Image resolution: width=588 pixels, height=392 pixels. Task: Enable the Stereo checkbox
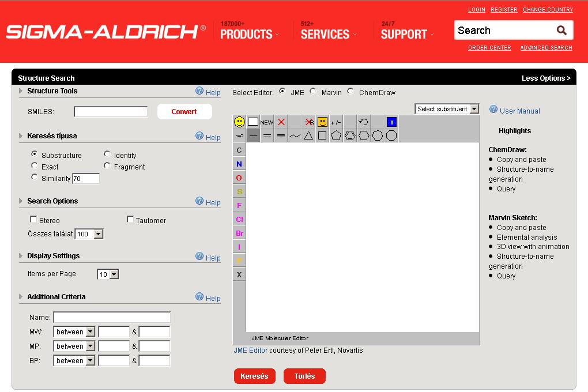coord(33,219)
